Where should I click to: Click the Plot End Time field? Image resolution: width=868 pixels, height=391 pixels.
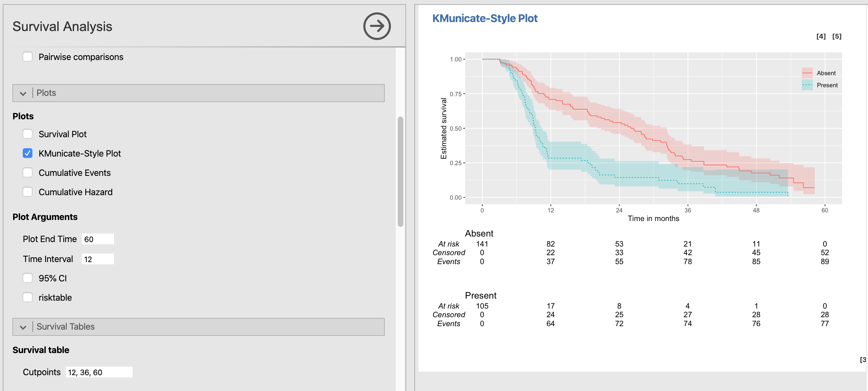pos(98,239)
